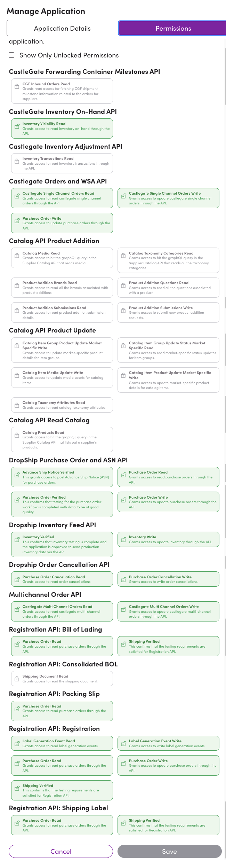Click unlocked icon on Advance Ship Notice Verified
Screen dimensions: 226x868
point(17,475)
